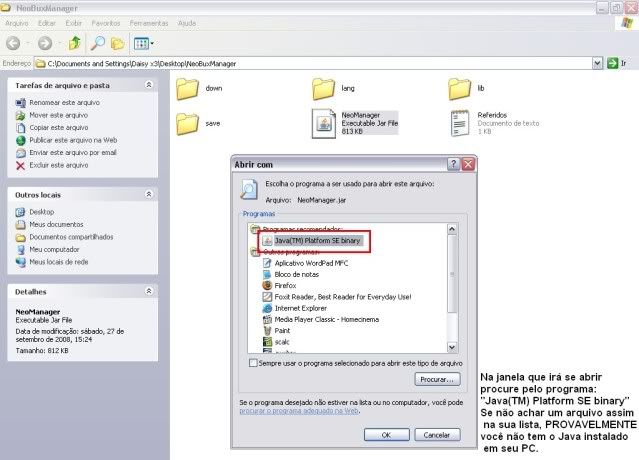Open Documentos compartilhados link
The image size is (639, 460).
click(71, 237)
